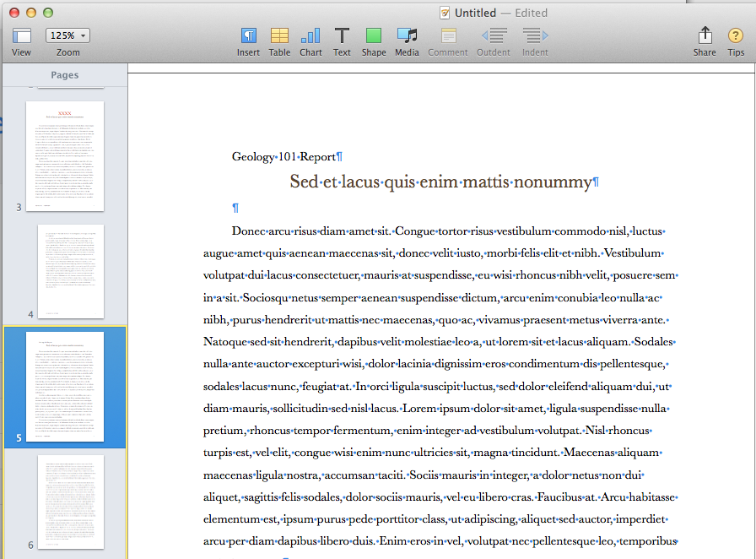Open the Chart insertion tool

click(310, 35)
